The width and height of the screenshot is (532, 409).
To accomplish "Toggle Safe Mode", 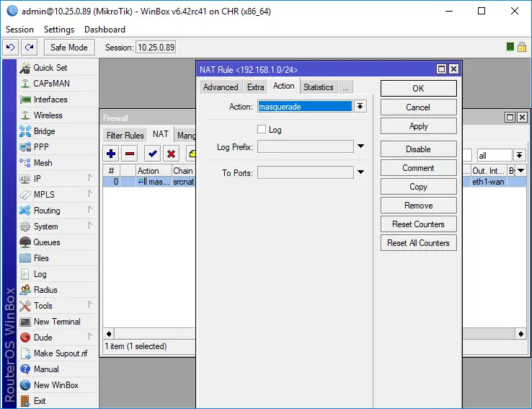I will tap(69, 47).
